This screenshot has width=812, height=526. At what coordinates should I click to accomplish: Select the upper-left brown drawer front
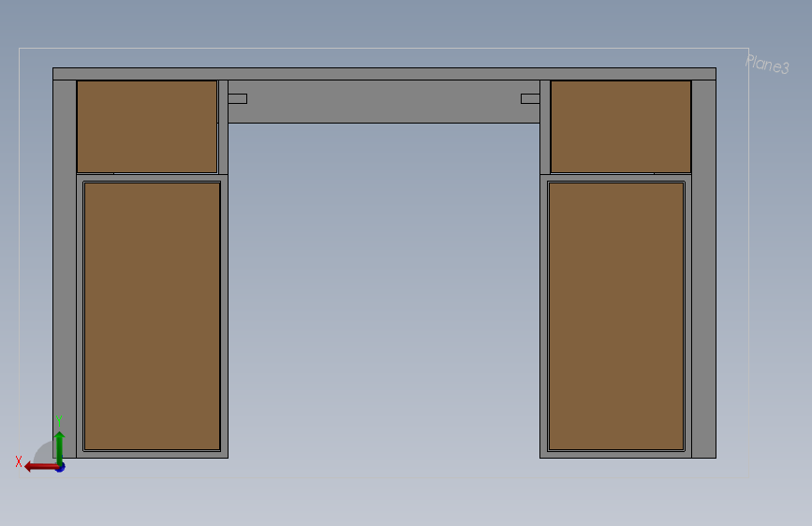coord(147,127)
